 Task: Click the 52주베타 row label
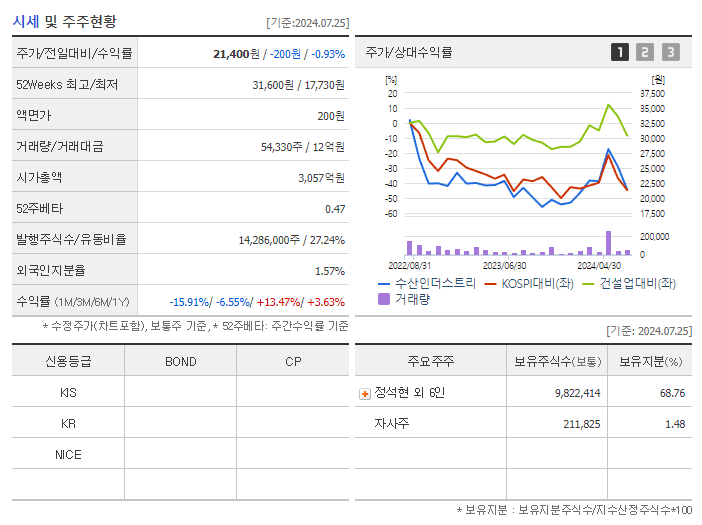click(39, 208)
